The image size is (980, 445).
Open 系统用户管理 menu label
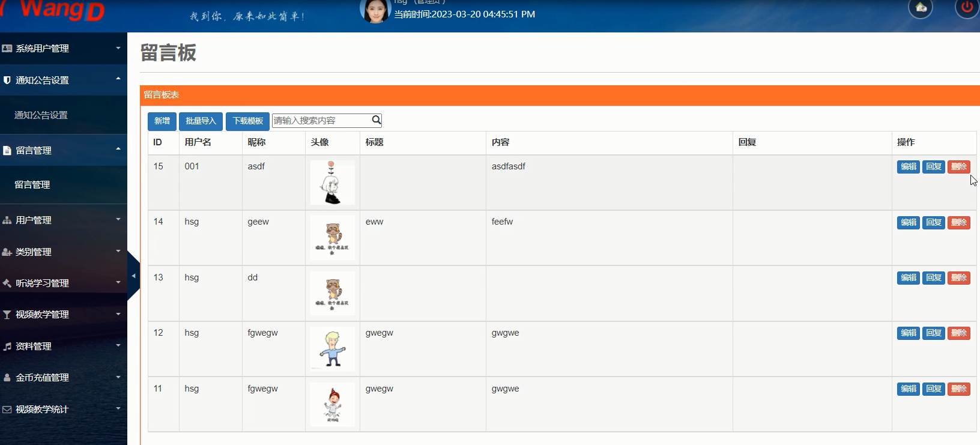(42, 48)
